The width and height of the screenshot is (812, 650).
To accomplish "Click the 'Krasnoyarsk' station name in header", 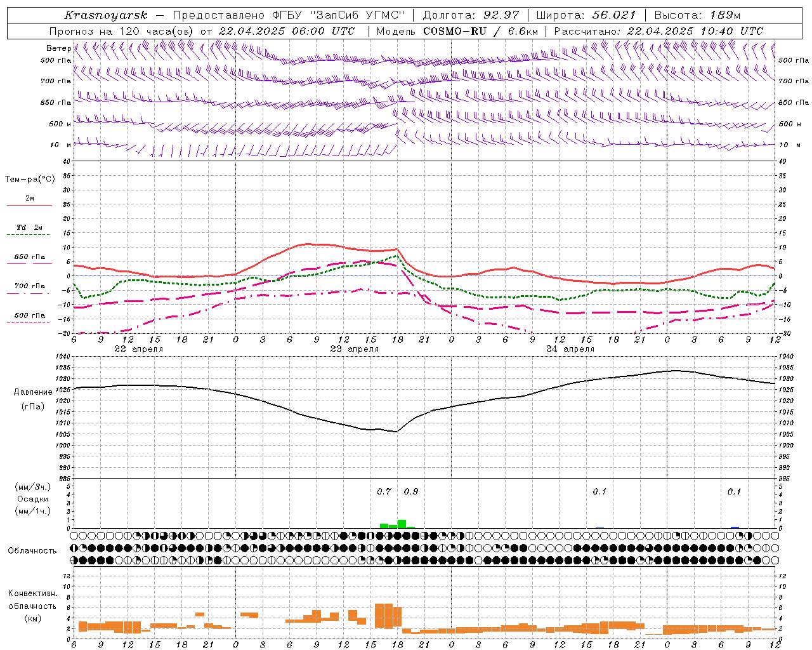I will click(105, 15).
